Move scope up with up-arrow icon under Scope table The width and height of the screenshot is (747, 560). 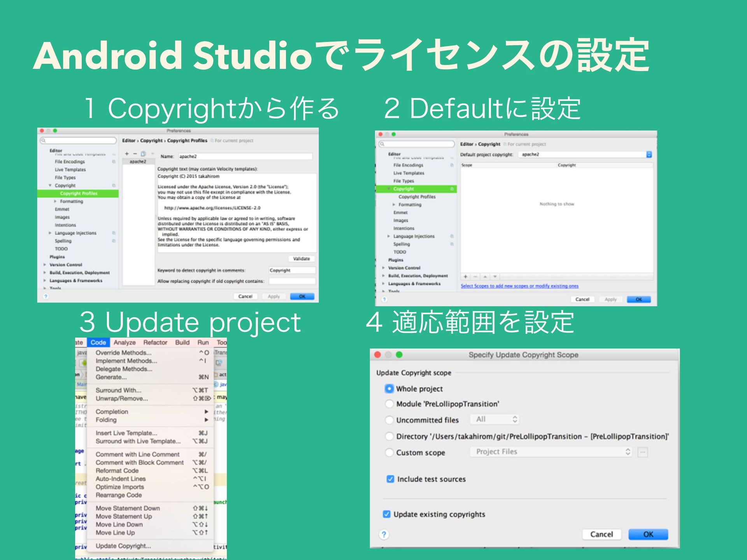pyautogui.click(x=485, y=276)
